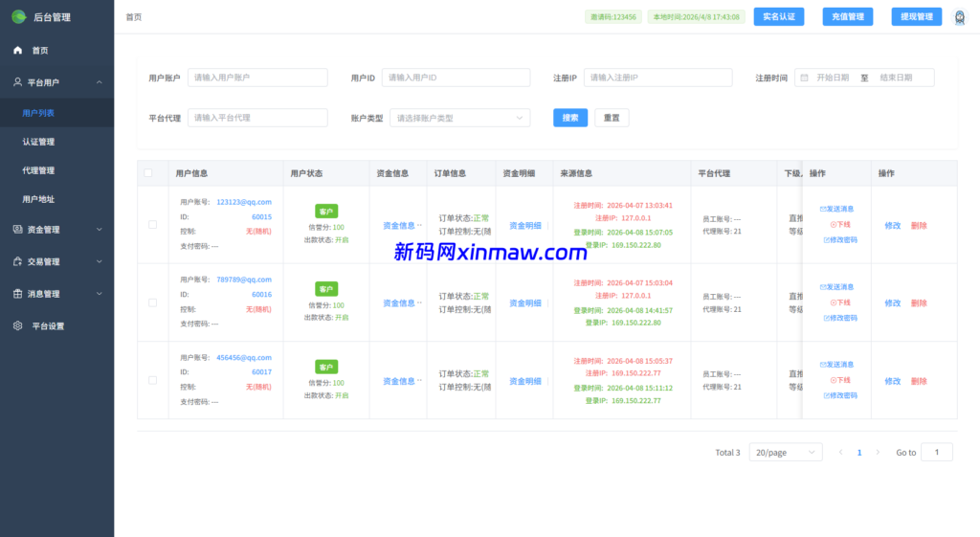Viewport: 980px width, 537px height.
Task: Send message to user 60017
Action: click(x=836, y=365)
